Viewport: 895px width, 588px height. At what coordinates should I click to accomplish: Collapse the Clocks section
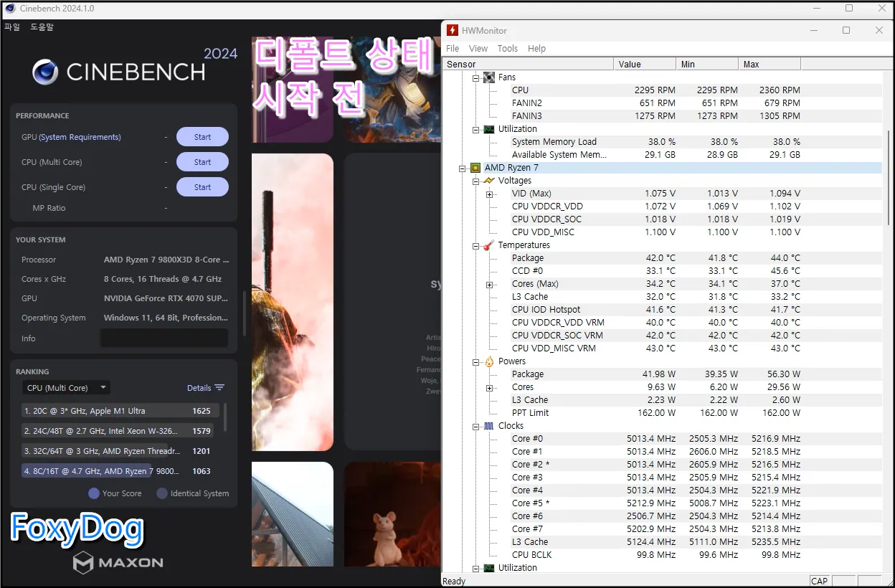tap(475, 426)
